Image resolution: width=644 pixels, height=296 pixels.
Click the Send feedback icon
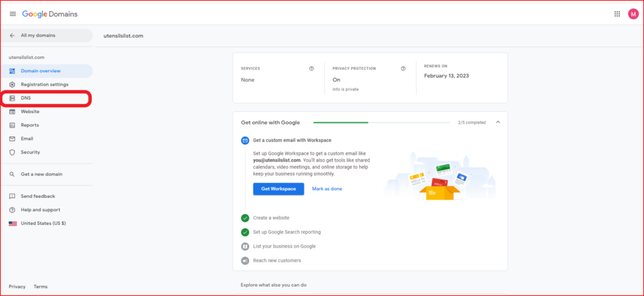[x=13, y=196]
